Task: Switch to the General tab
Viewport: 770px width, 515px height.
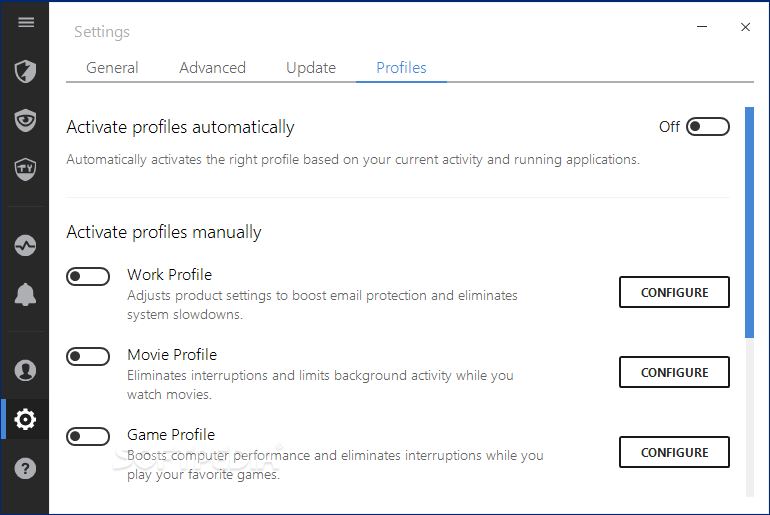Action: tap(112, 68)
